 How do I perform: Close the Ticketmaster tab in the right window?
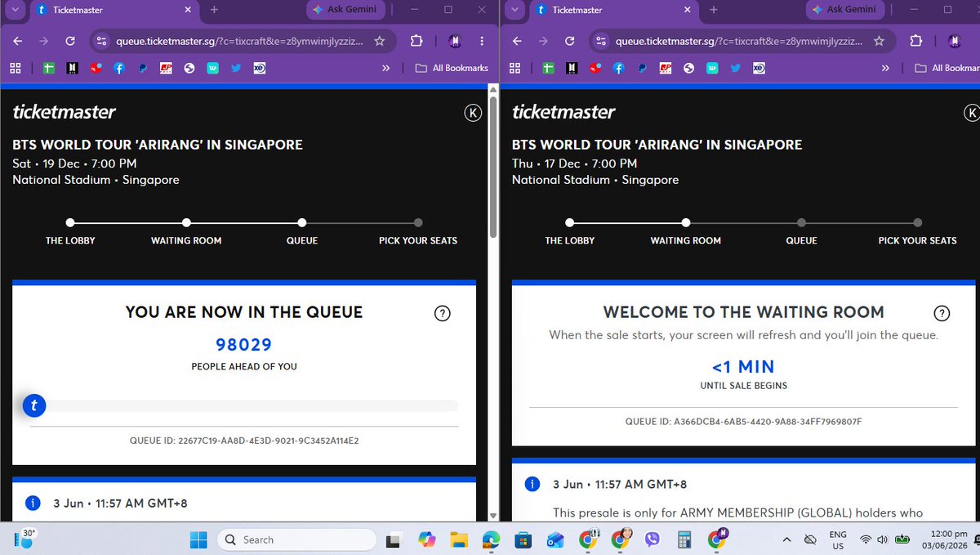pyautogui.click(x=686, y=10)
